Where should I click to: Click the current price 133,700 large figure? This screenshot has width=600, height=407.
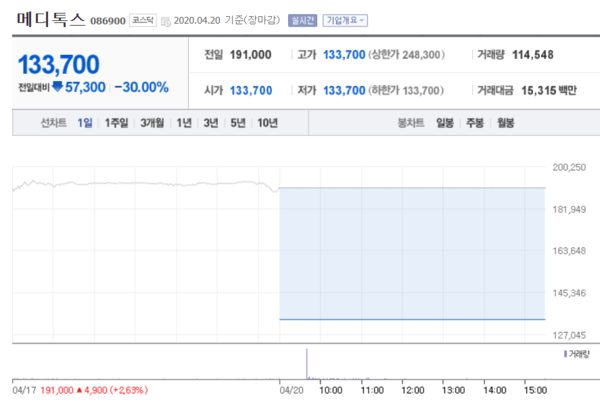click(59, 64)
